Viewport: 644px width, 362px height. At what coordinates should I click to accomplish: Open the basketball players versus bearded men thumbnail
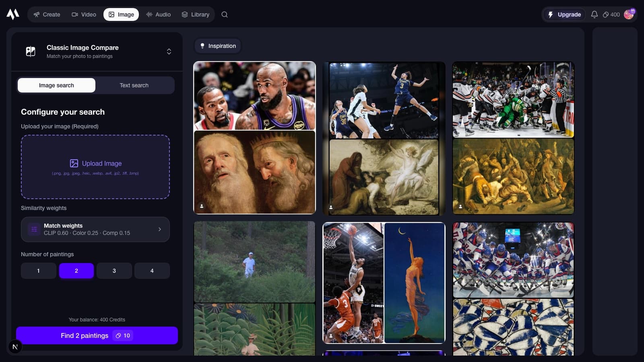254,138
